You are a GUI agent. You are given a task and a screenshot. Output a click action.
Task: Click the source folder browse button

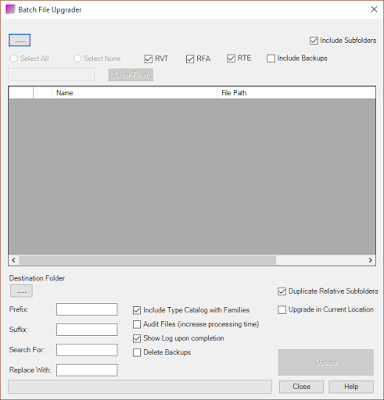coord(20,40)
